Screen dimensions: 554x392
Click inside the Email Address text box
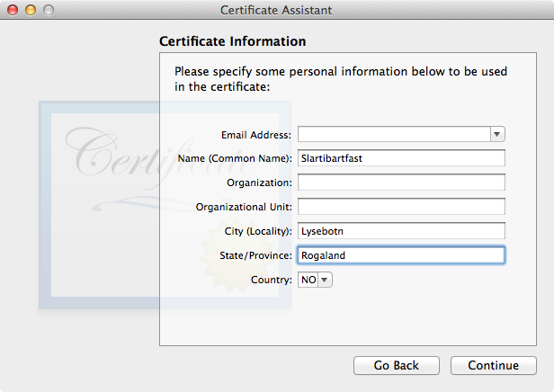click(394, 134)
